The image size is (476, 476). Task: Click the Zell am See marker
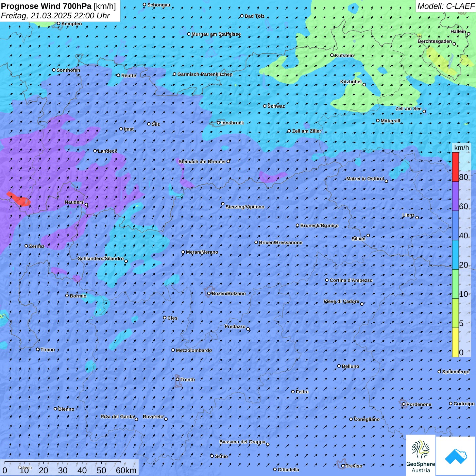pyautogui.click(x=424, y=112)
